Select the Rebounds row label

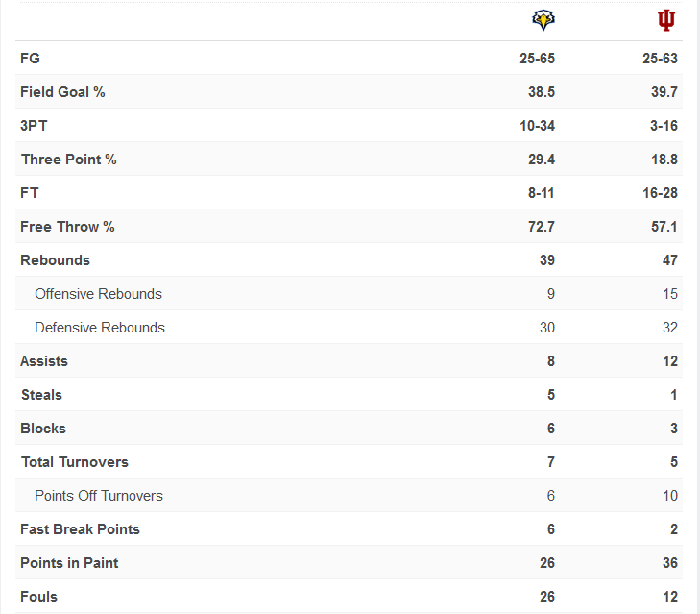pos(55,260)
